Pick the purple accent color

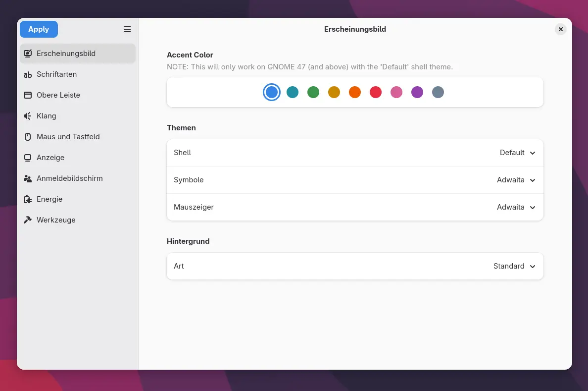tap(417, 92)
